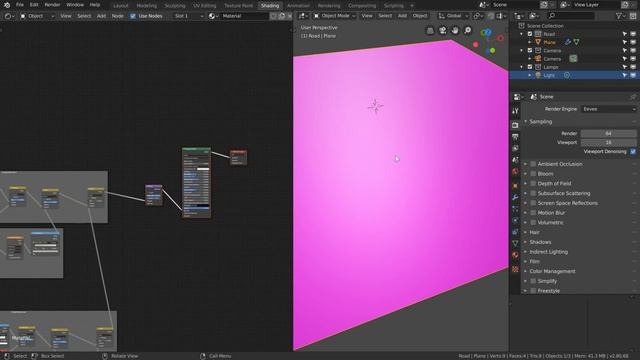Uncheck the Lamps collection checkbox
The height and width of the screenshot is (360, 640).
click(x=530, y=67)
